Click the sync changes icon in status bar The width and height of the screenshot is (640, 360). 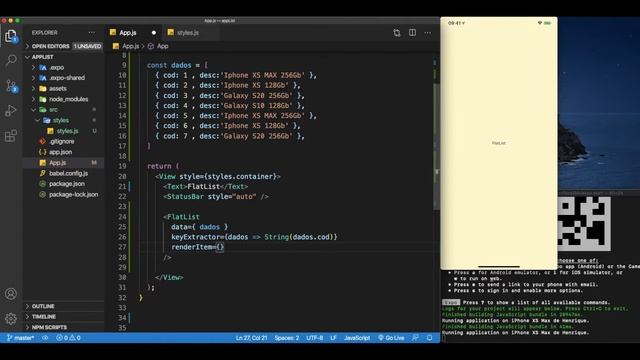pyautogui.click(x=45, y=338)
